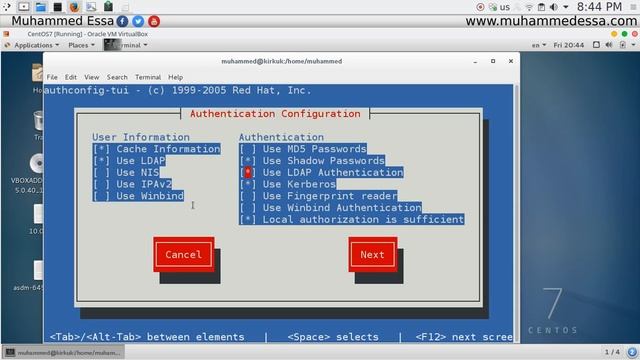
Task: Toggle Cache Information checkbox
Action: pos(156,149)
